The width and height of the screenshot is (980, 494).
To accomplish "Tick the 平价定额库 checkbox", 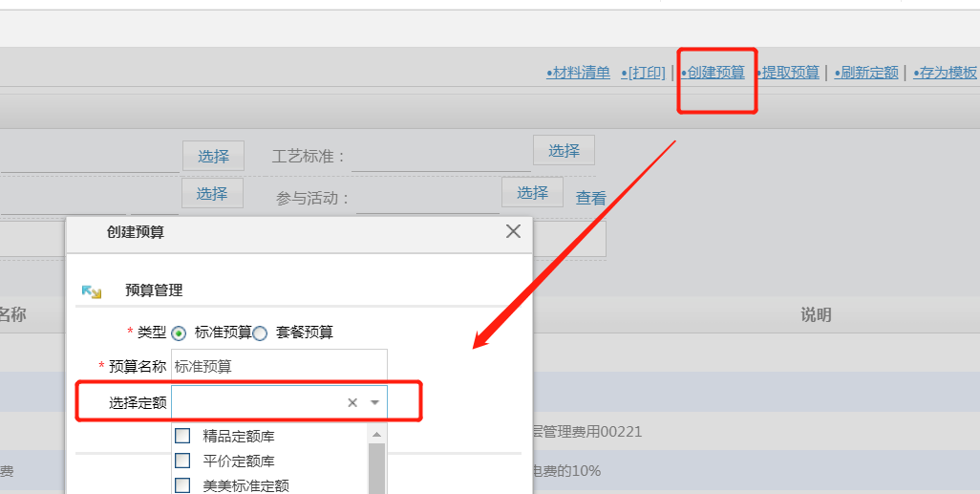I will point(182,461).
